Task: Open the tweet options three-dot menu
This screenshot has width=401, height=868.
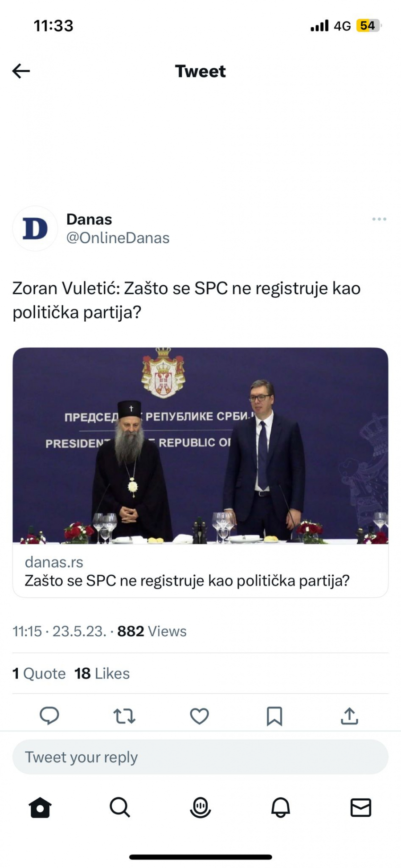Action: tap(380, 219)
